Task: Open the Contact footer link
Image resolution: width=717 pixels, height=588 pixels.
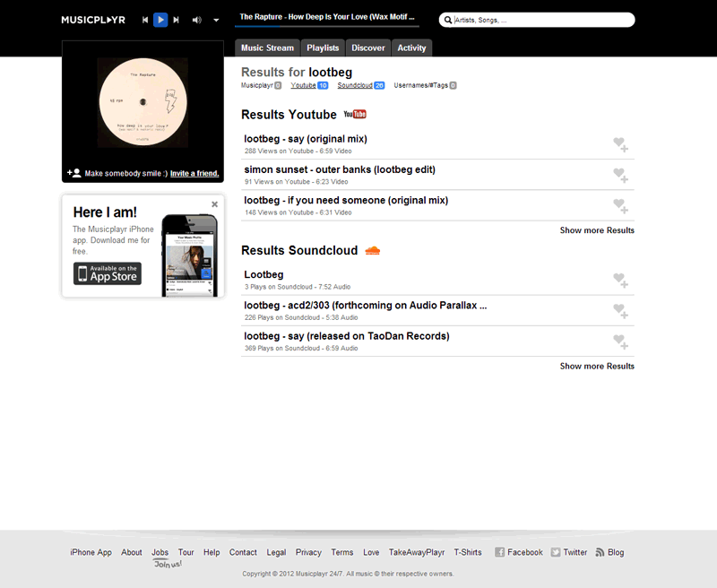Action: click(x=243, y=552)
